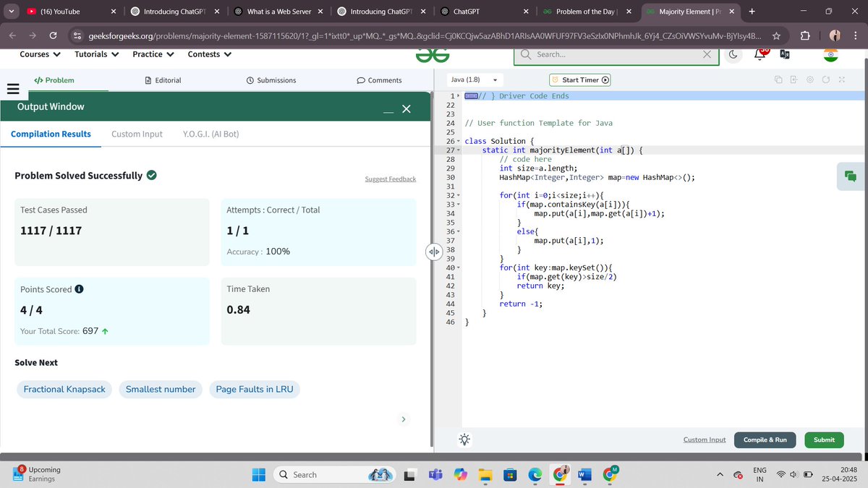Screen dimensions: 868x488
Task: Switch to the Comments tab
Action: (x=380, y=80)
